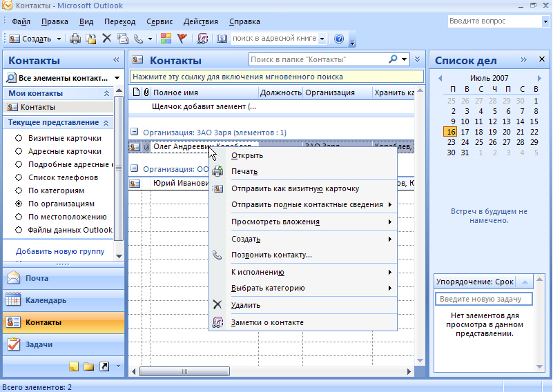Click the search magnifier in Contacts folder

[x=393, y=59]
